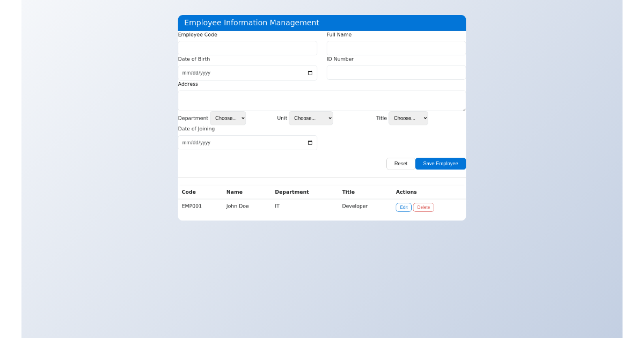
Task: Click inside the Employee Code field
Action: 247,48
